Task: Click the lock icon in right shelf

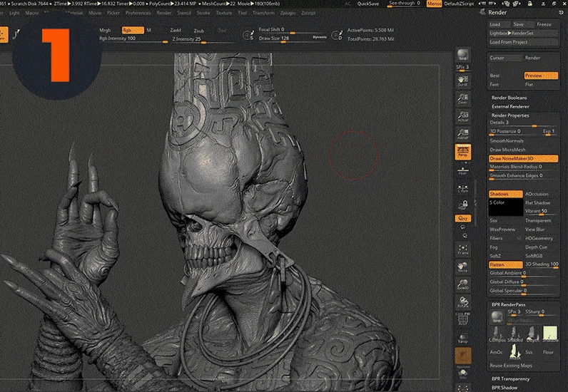Action: [462, 205]
